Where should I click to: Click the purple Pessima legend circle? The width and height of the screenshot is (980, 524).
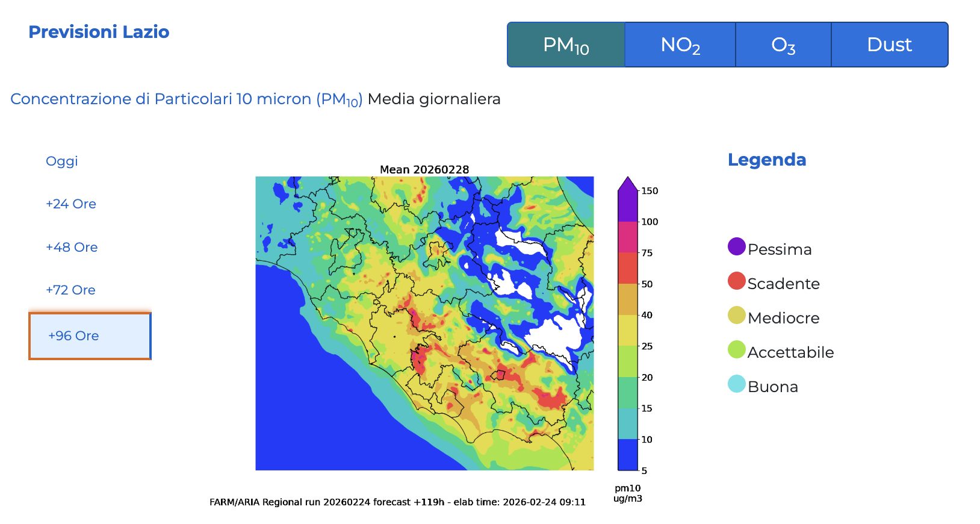click(x=737, y=246)
